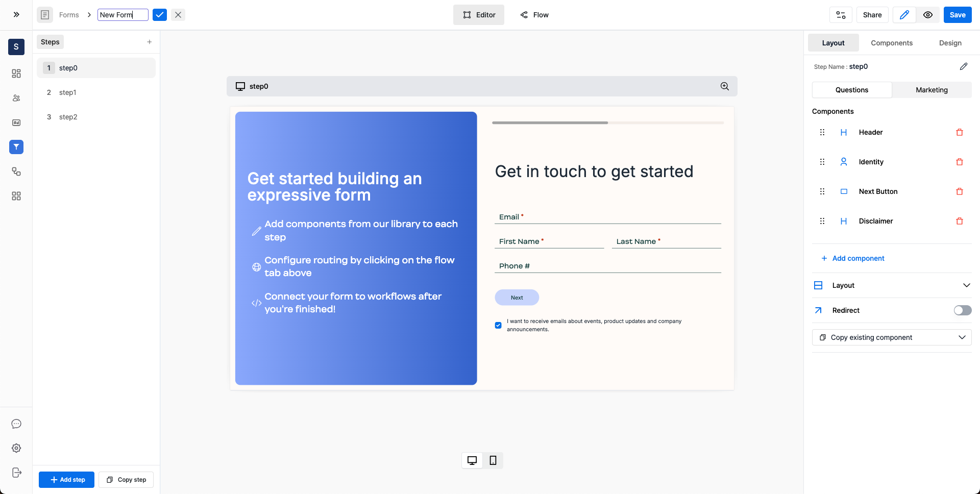The image size is (980, 494).
Task: Uncheck the email announcements checkbox
Action: [x=498, y=325]
